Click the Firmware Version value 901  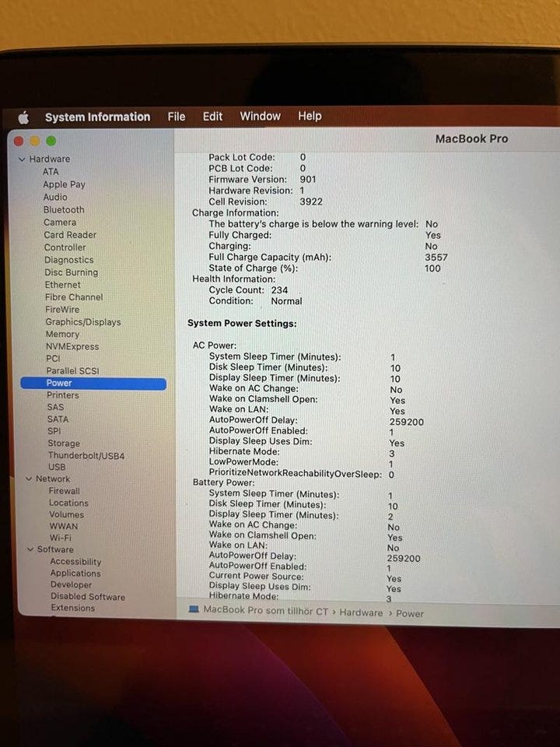tap(308, 180)
